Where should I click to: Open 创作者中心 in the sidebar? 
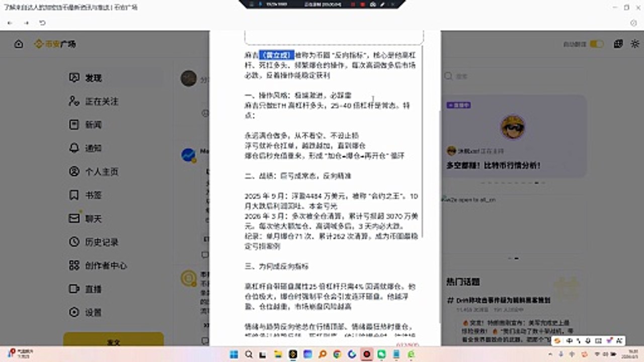(x=113, y=265)
